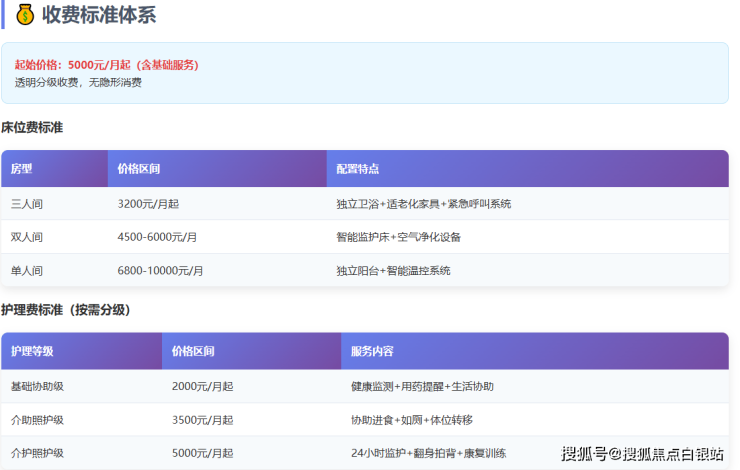This screenshot has height=470, width=740.
Task: Click the 三人间 row label
Action: tap(27, 204)
